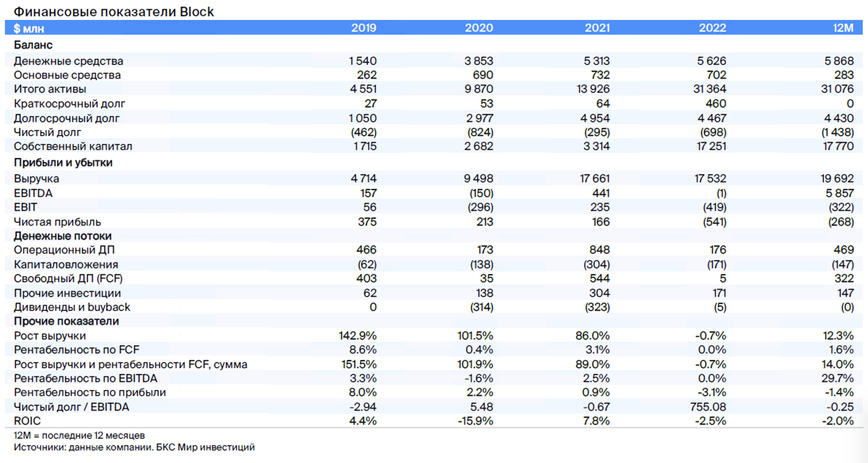Click the value 755.08
This screenshot has height=463, width=868.
point(708,407)
